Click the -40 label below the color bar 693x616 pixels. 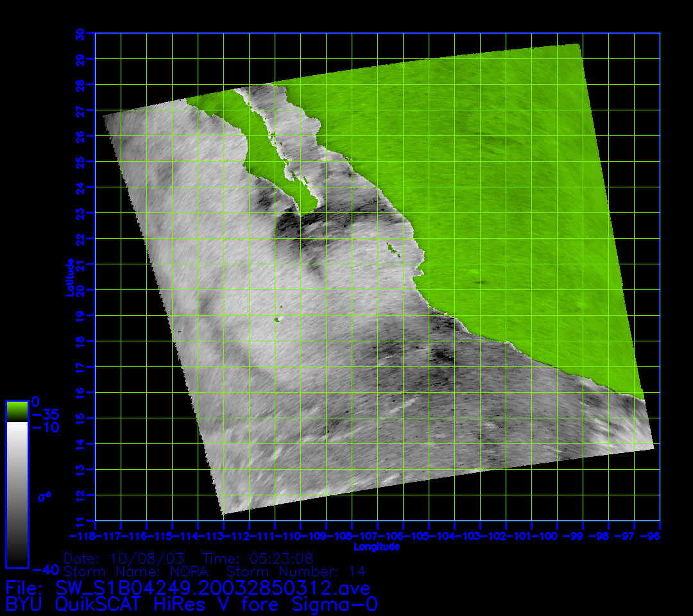[x=45, y=570]
